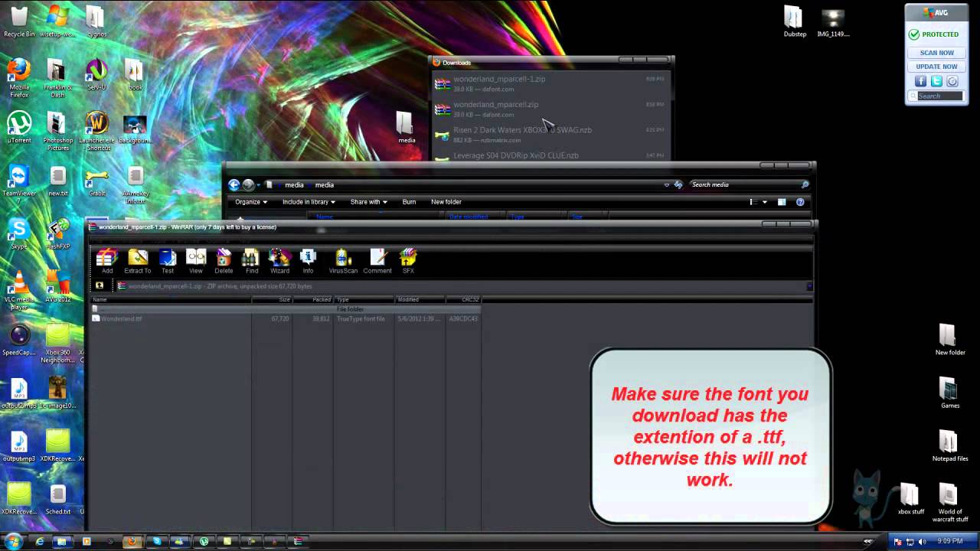
Task: Click AVG gadget Scan Now button
Action: point(936,53)
